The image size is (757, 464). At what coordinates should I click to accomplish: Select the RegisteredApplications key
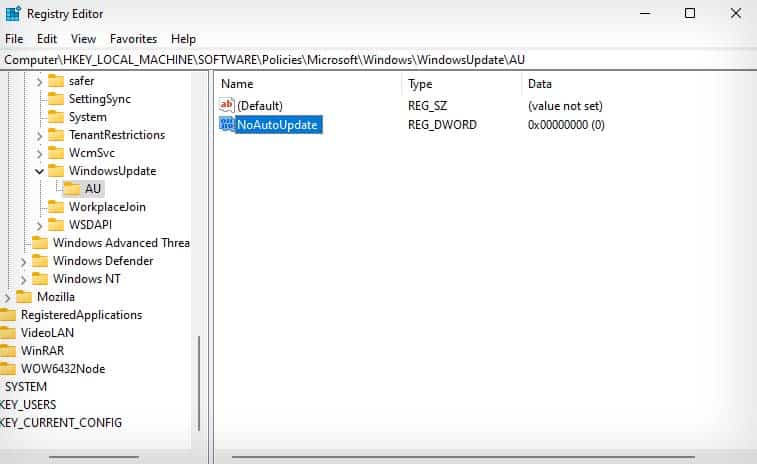pos(82,315)
